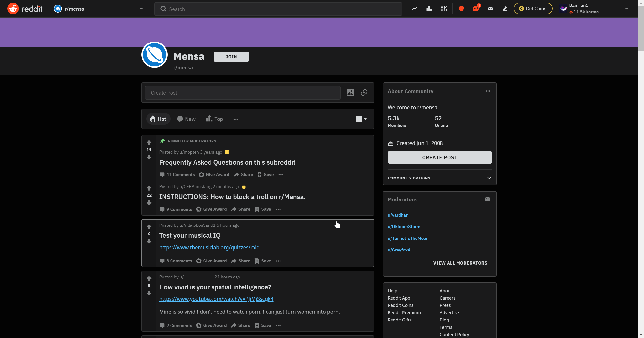Open the themusiclab.org quiz link

(209, 247)
